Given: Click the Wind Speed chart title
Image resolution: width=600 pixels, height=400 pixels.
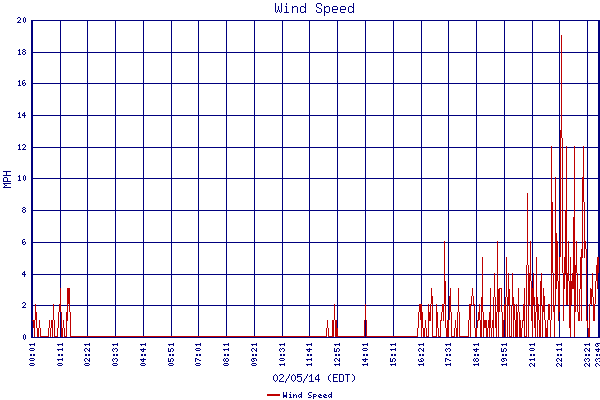Looking at the screenshot, I should 315,8.
